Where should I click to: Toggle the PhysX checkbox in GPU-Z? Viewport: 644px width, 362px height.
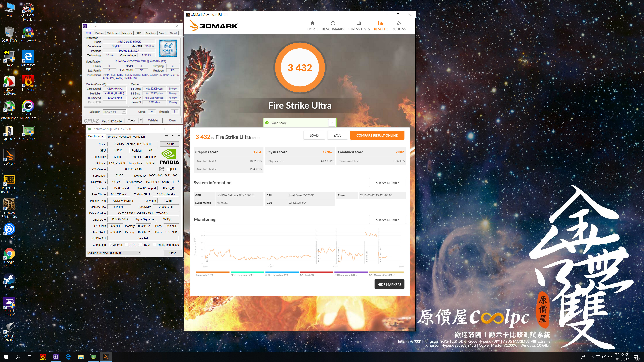[x=140, y=245]
